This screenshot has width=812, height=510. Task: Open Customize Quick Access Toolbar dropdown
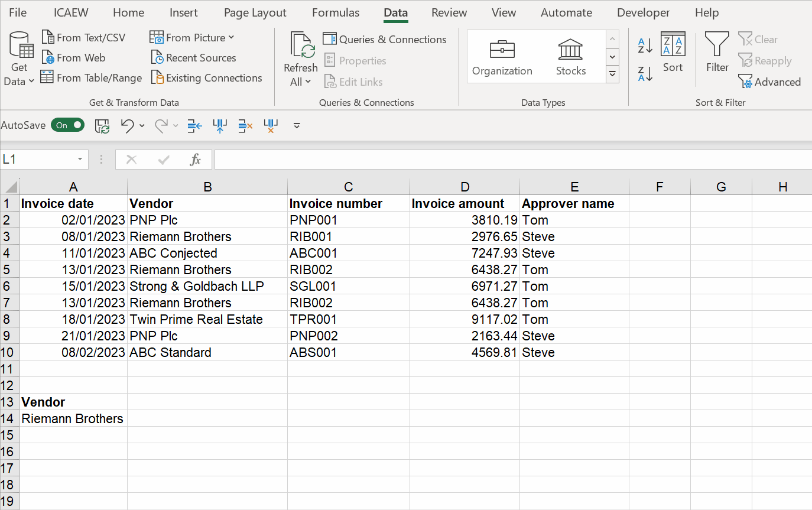tap(297, 125)
